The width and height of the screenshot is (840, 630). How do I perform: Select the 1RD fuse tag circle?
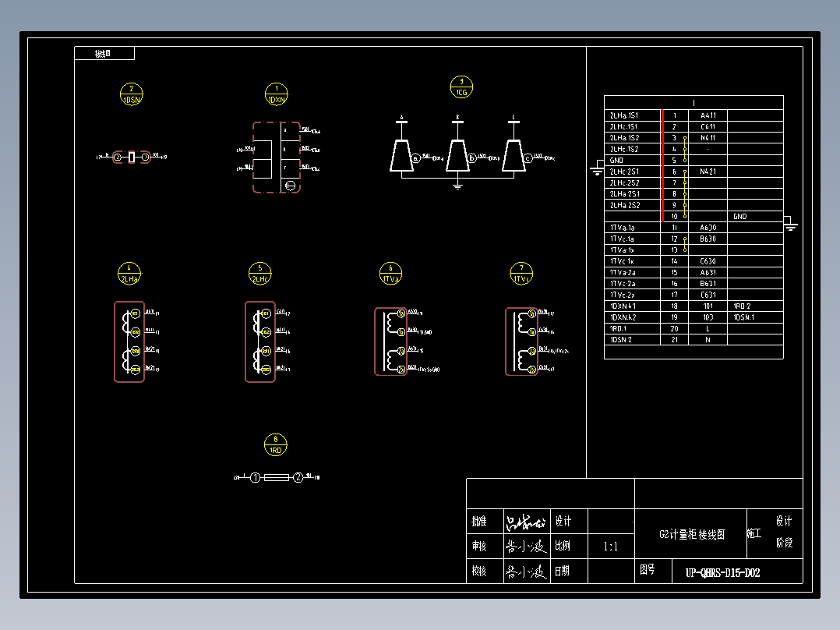pos(275,445)
